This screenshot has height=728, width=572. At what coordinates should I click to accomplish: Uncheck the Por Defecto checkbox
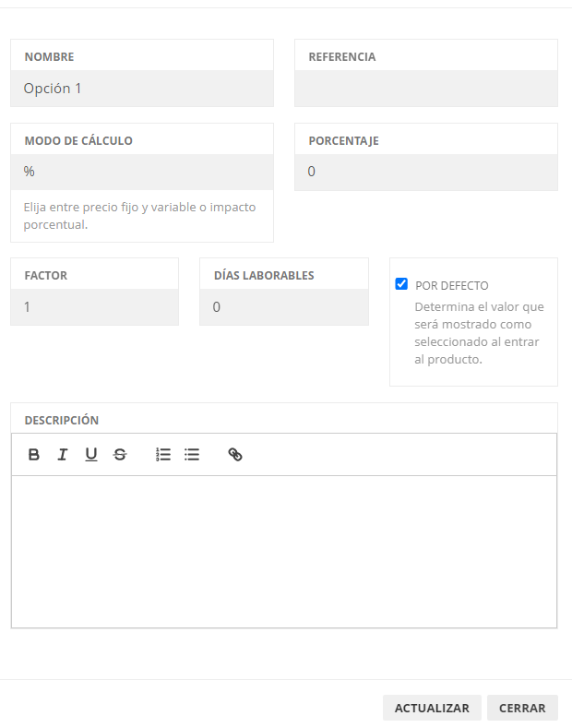(x=401, y=284)
